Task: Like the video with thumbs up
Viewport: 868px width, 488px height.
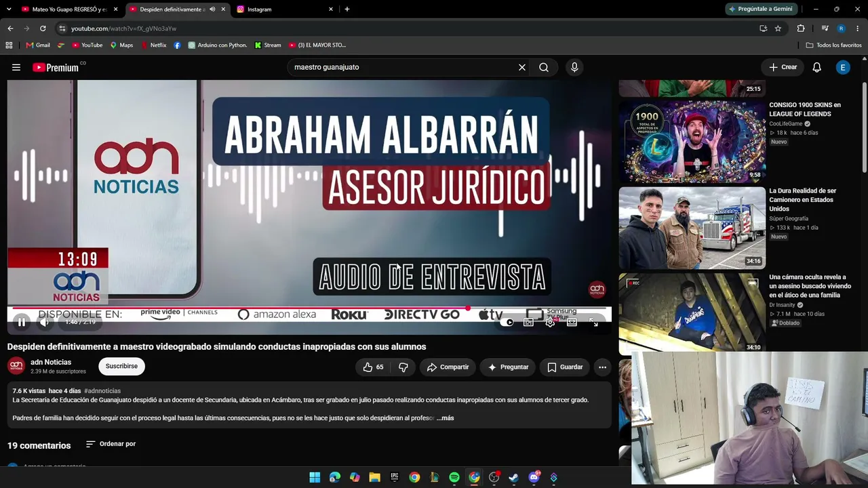Action: pyautogui.click(x=374, y=367)
